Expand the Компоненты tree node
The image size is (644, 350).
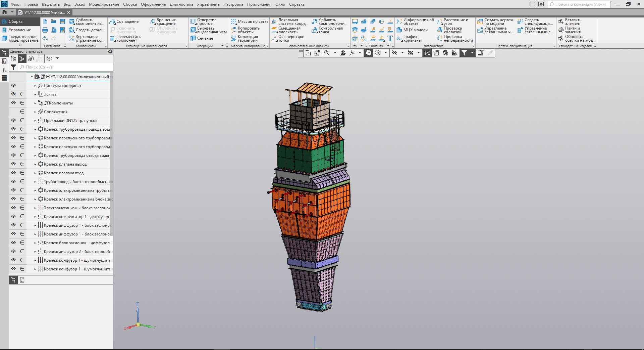point(35,103)
